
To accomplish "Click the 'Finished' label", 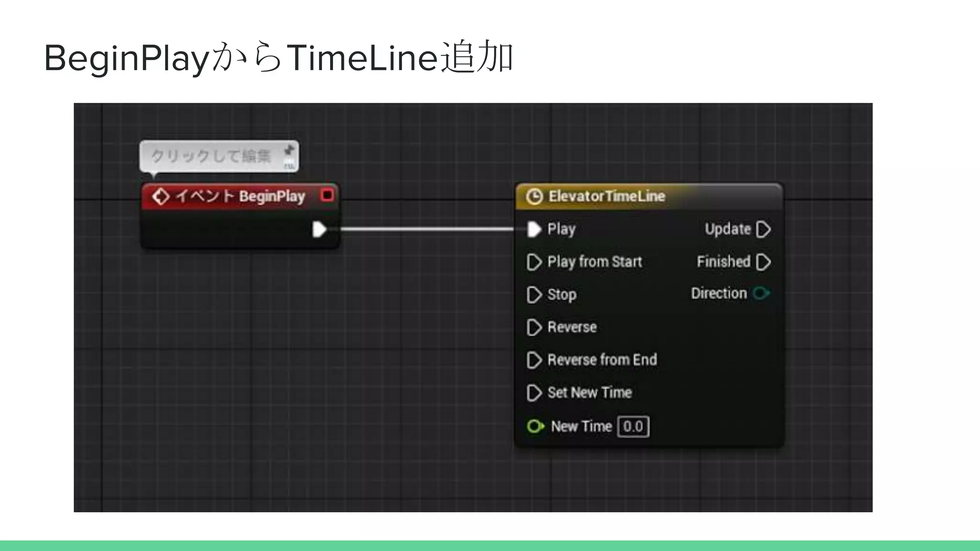I will pos(724,262).
